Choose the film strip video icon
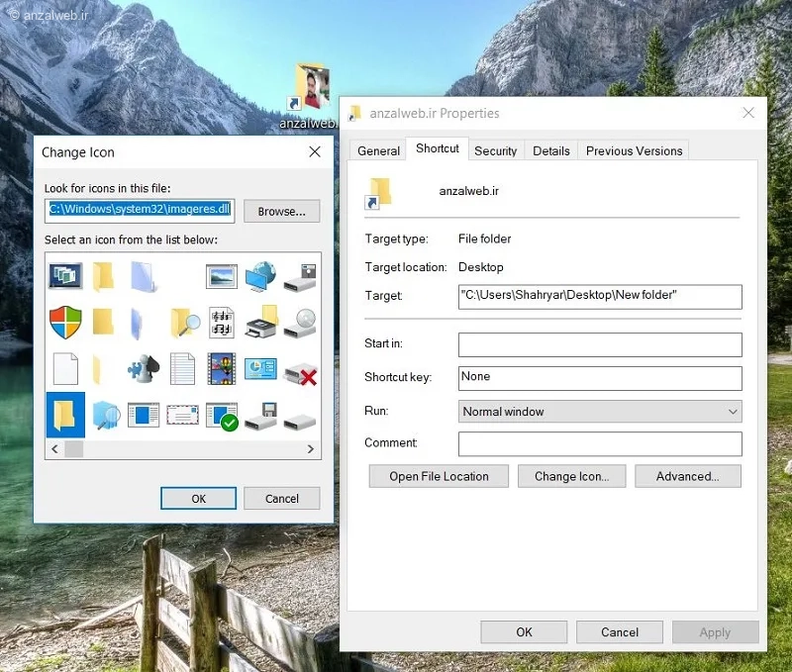792x672 pixels. (x=222, y=368)
